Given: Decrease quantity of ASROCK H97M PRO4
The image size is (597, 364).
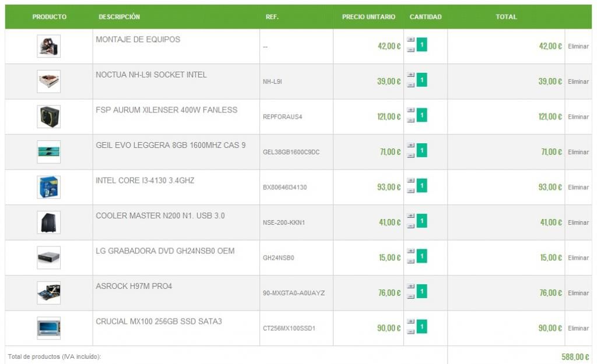Looking at the screenshot, I should tap(410, 296).
